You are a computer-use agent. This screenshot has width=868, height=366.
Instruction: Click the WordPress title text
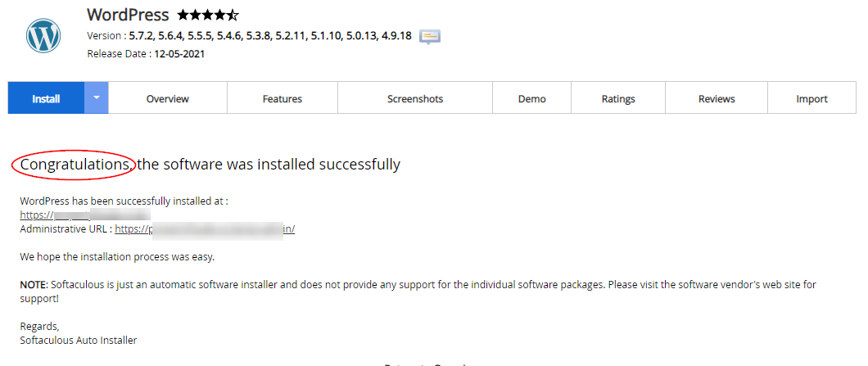tap(128, 15)
